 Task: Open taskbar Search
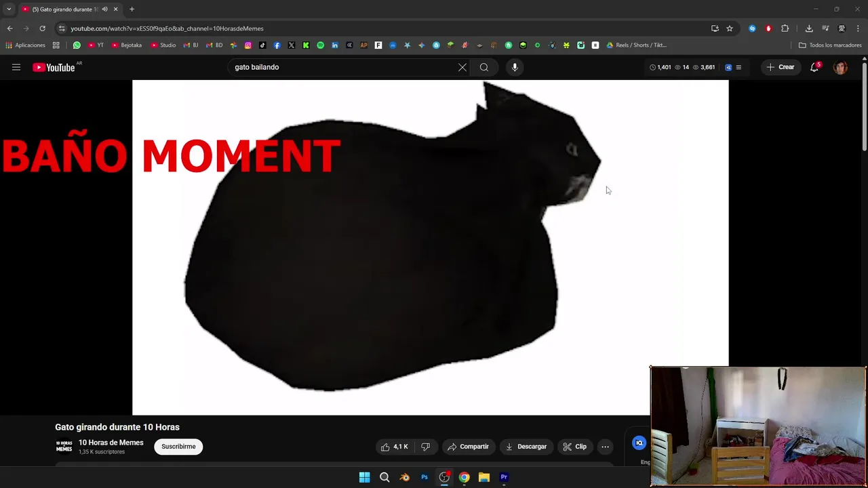384,477
